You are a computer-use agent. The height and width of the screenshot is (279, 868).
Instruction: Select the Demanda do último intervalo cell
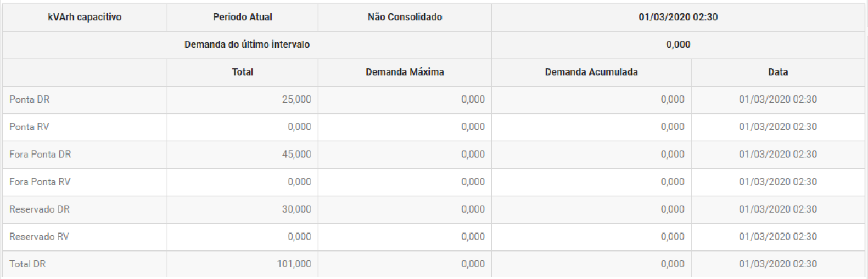[x=247, y=44]
